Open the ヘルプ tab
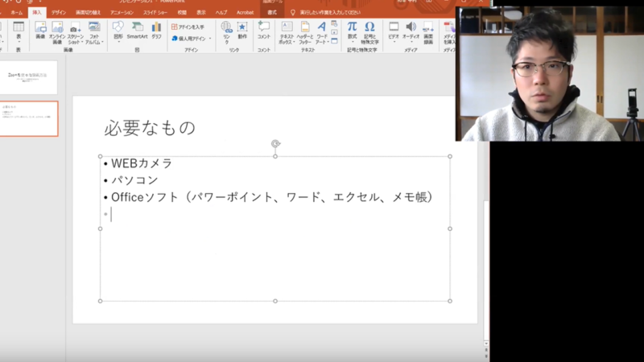This screenshot has width=644, height=362. 221,13
